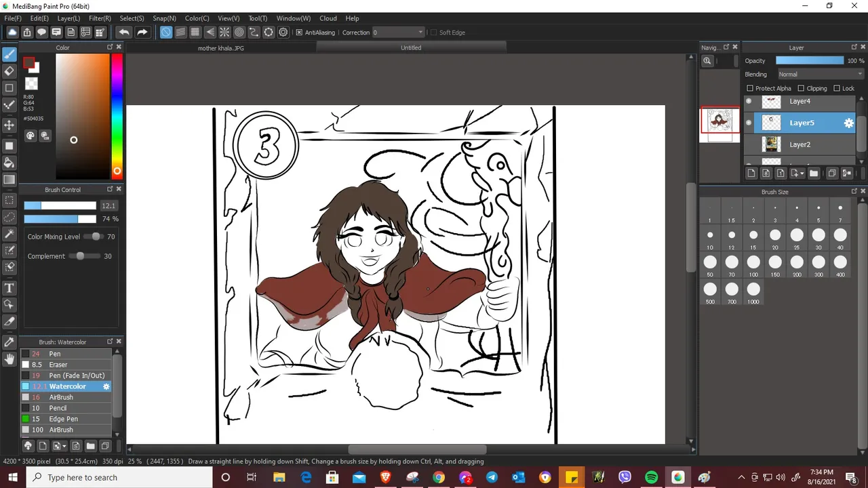Select the Magic Wand tool

[x=9, y=234]
